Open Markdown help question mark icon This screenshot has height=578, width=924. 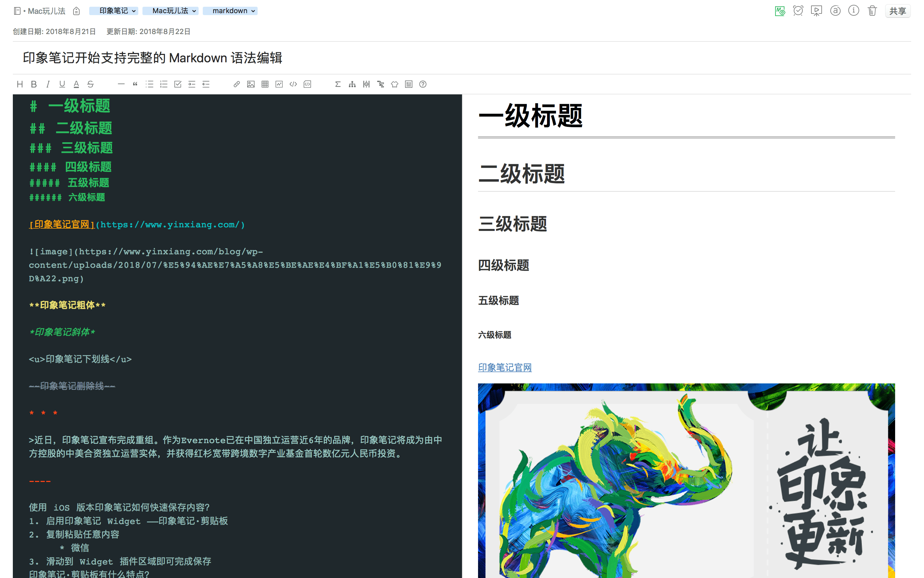tap(423, 84)
